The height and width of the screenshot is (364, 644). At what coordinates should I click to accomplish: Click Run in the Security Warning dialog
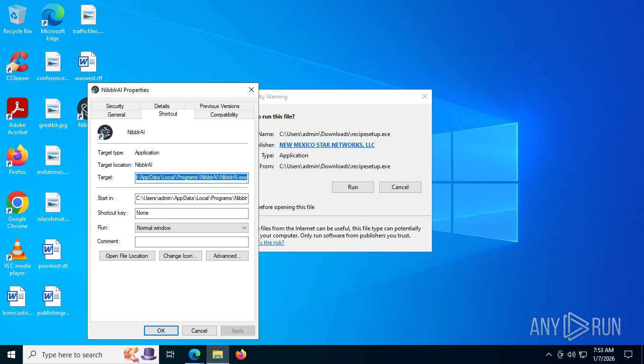click(x=353, y=187)
